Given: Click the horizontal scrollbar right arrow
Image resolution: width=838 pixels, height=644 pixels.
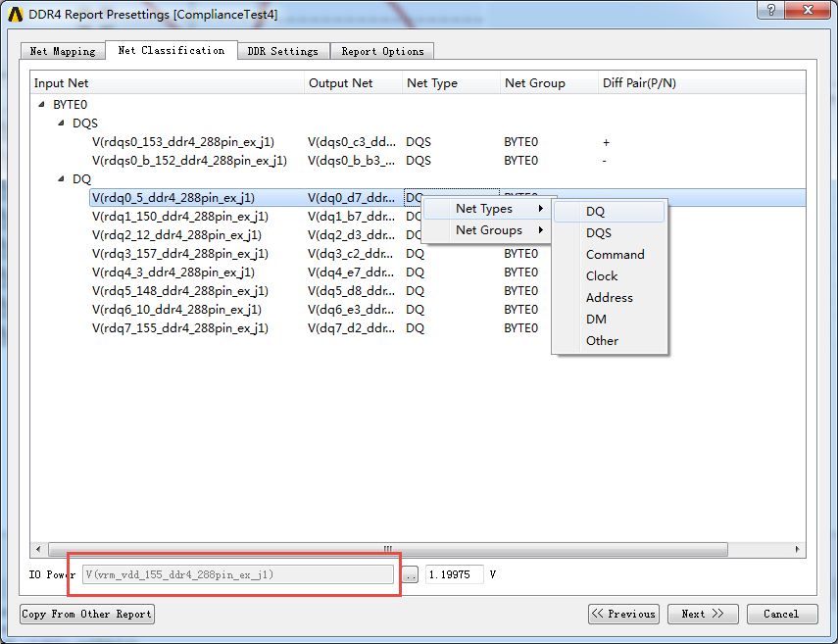Looking at the screenshot, I should click(798, 549).
